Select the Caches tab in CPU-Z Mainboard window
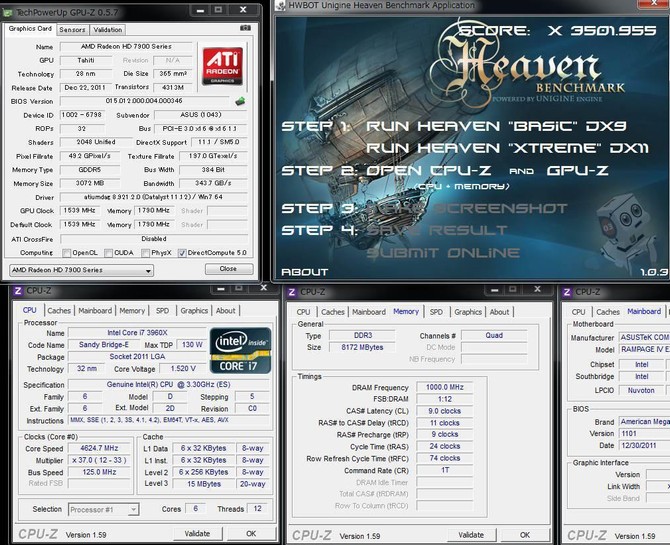Screen dimensions: 670x545 click(x=608, y=312)
